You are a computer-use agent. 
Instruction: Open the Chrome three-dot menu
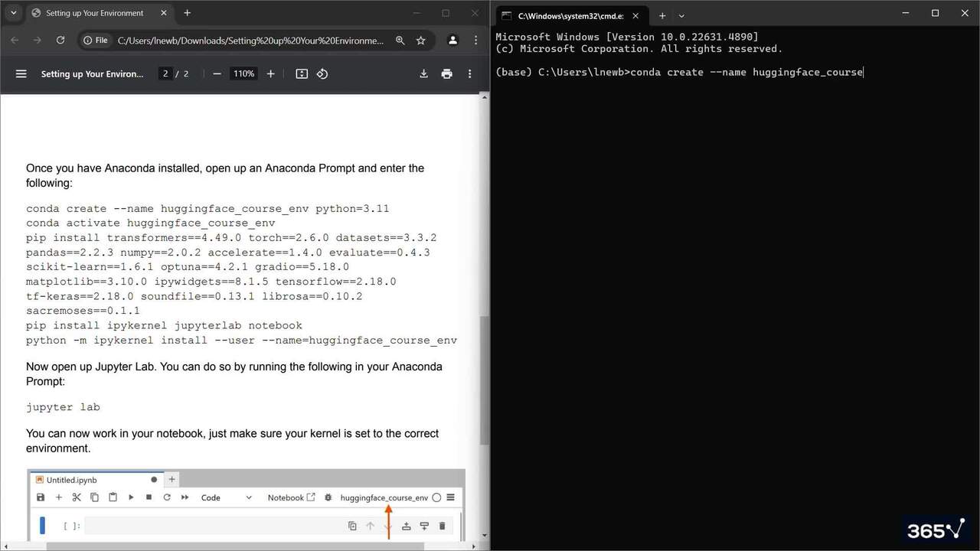475,40
